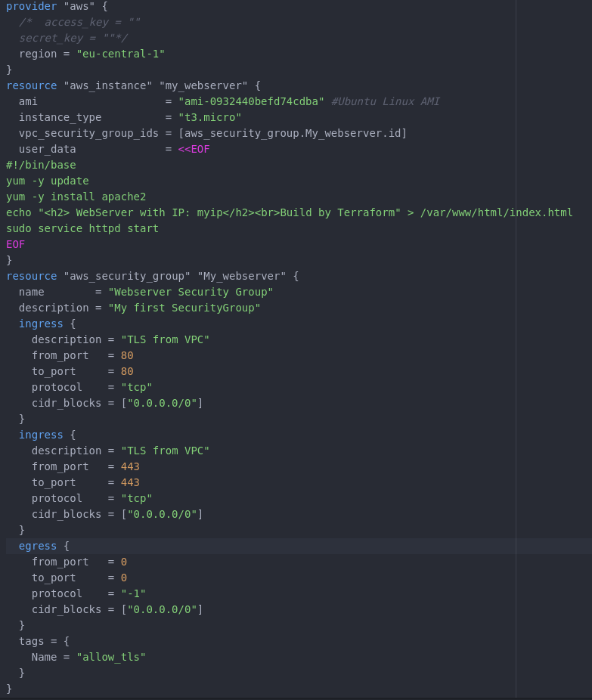This screenshot has height=700, width=592.
Task: Click the "t3.micro" instance type value
Action: click(210, 117)
